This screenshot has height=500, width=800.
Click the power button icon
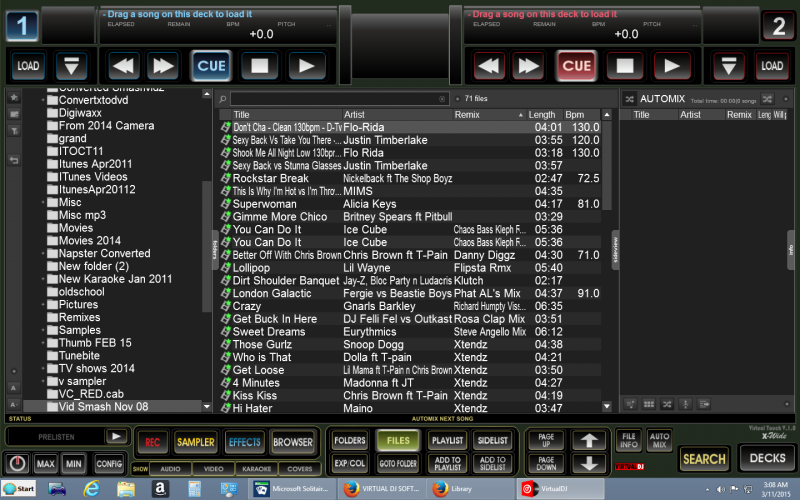(x=17, y=463)
